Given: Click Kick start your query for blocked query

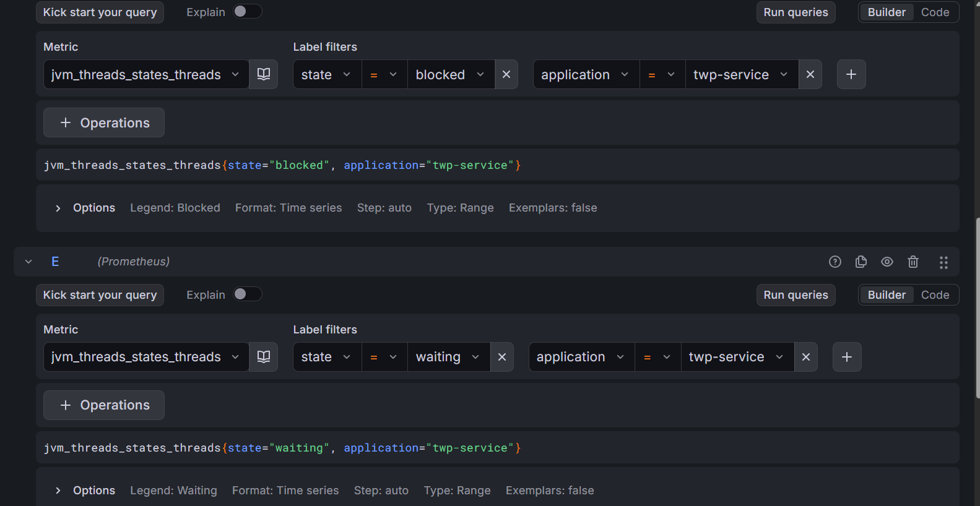Looking at the screenshot, I should coord(100,12).
